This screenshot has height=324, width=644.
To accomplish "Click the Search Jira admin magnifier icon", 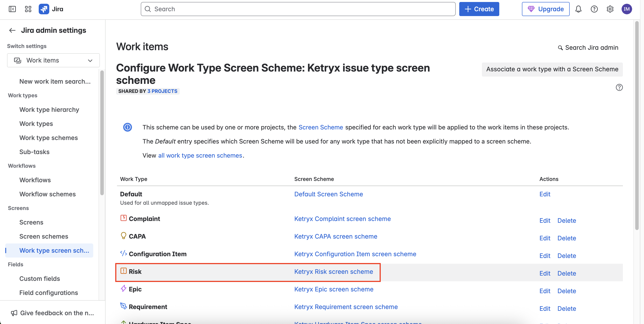I will pyautogui.click(x=560, y=48).
